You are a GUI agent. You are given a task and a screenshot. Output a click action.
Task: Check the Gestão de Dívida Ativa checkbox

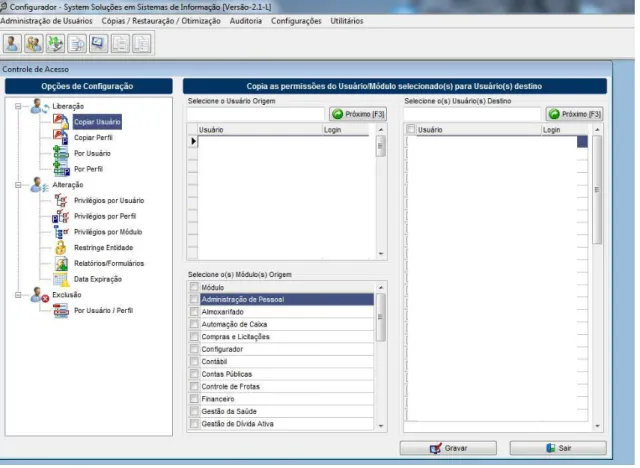click(194, 425)
